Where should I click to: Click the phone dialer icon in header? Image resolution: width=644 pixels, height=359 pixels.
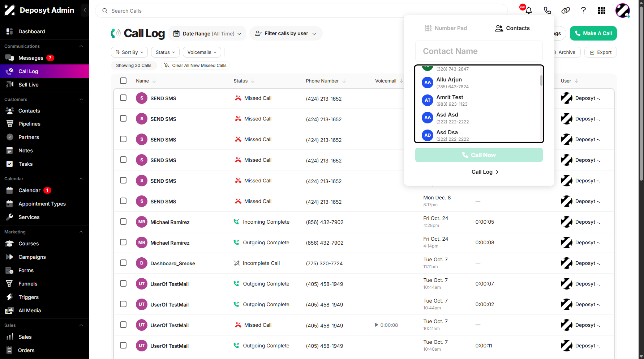(x=548, y=10)
